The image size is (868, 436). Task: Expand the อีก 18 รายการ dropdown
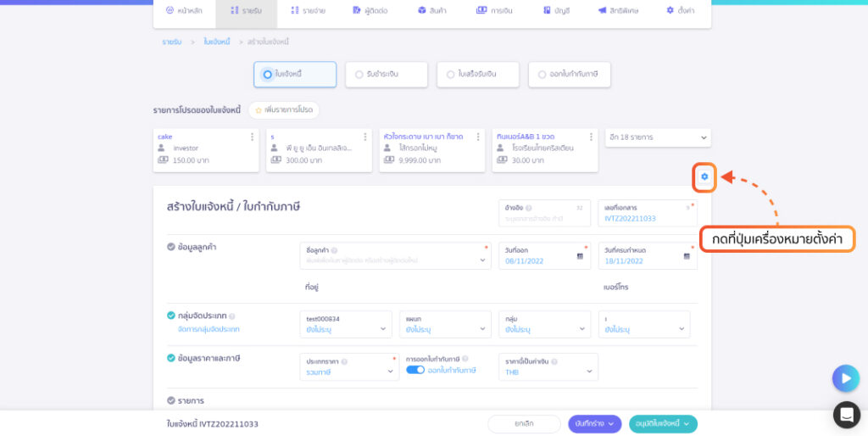click(x=658, y=137)
